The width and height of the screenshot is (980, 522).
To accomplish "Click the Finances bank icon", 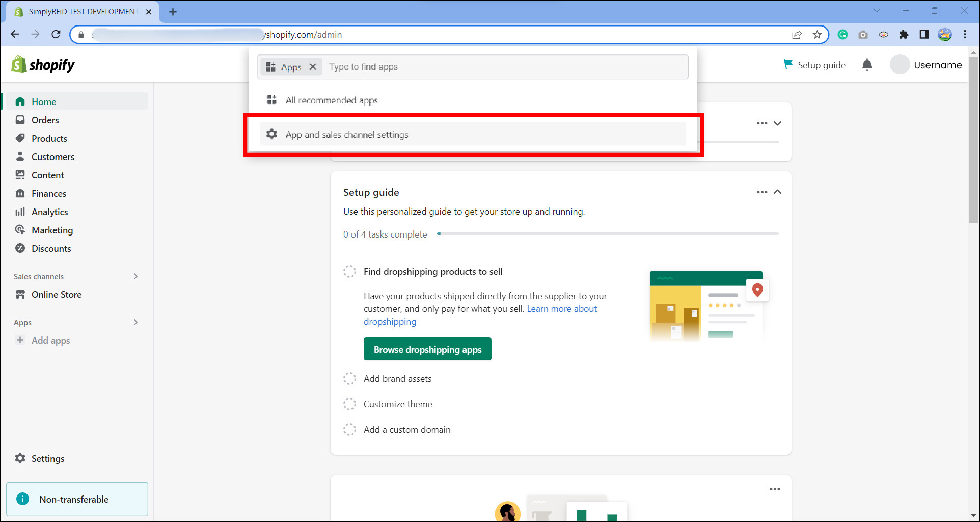I will click(20, 193).
